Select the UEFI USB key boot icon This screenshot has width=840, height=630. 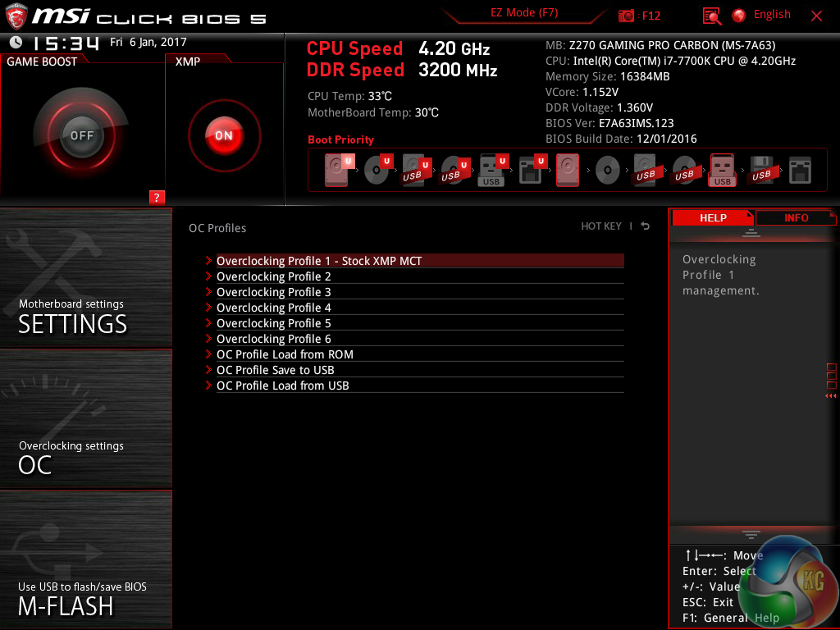(x=492, y=171)
